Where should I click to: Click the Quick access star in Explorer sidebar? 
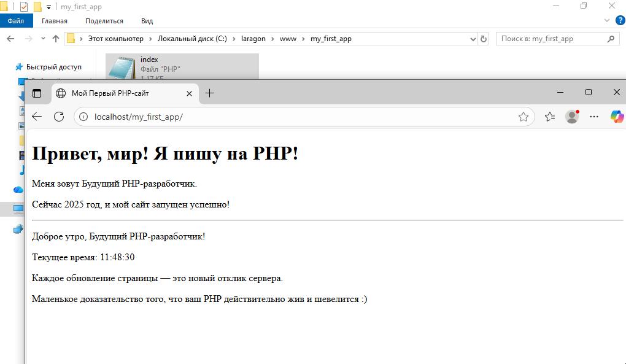tap(18, 66)
